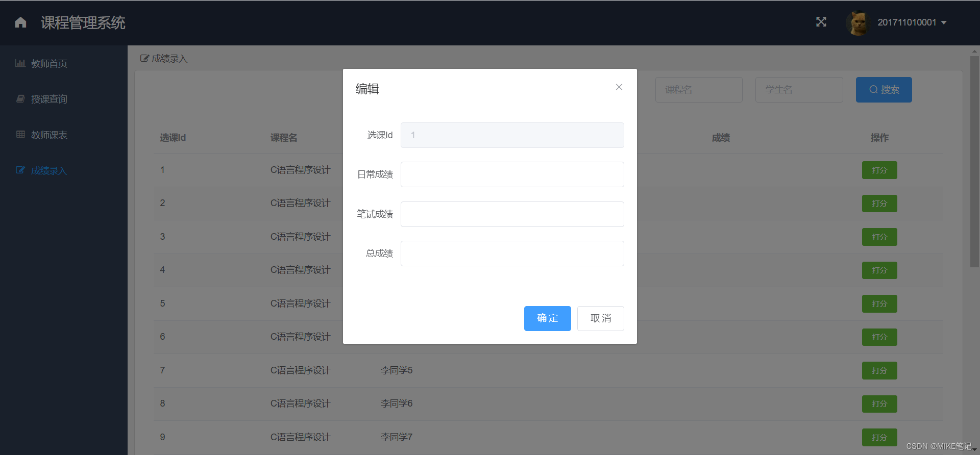Screen dimensions: 980x455
Task: Click C语言程序设计 in row 1
Action: pyautogui.click(x=301, y=170)
